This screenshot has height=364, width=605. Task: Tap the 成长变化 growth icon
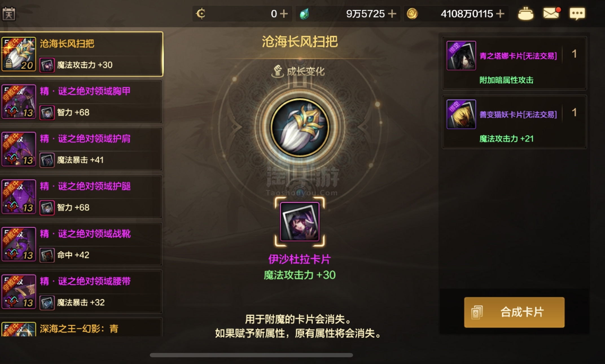tap(277, 71)
